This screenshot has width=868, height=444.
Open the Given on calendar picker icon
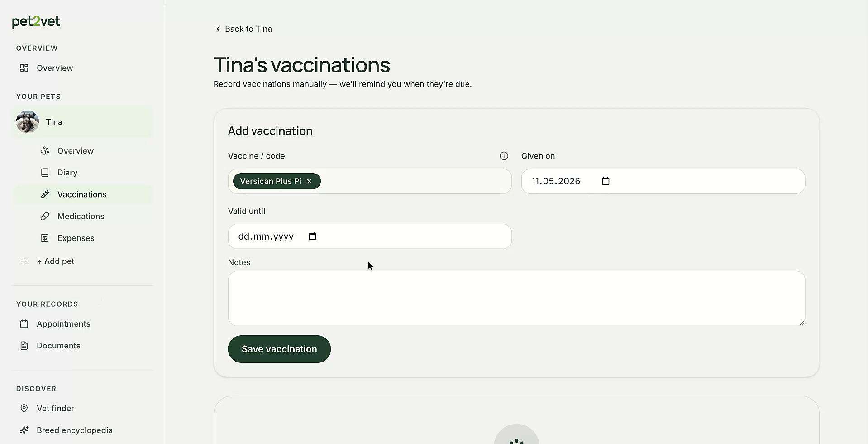pos(606,181)
